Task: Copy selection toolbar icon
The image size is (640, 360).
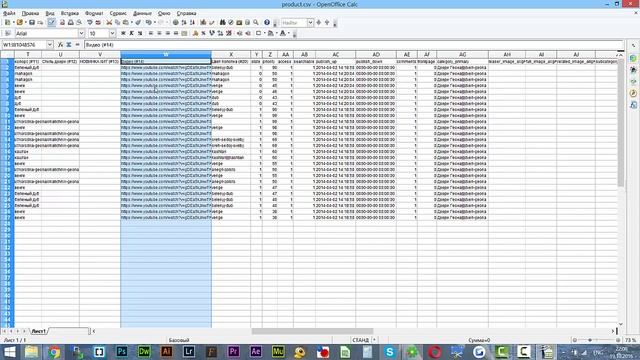Action: 117,22
